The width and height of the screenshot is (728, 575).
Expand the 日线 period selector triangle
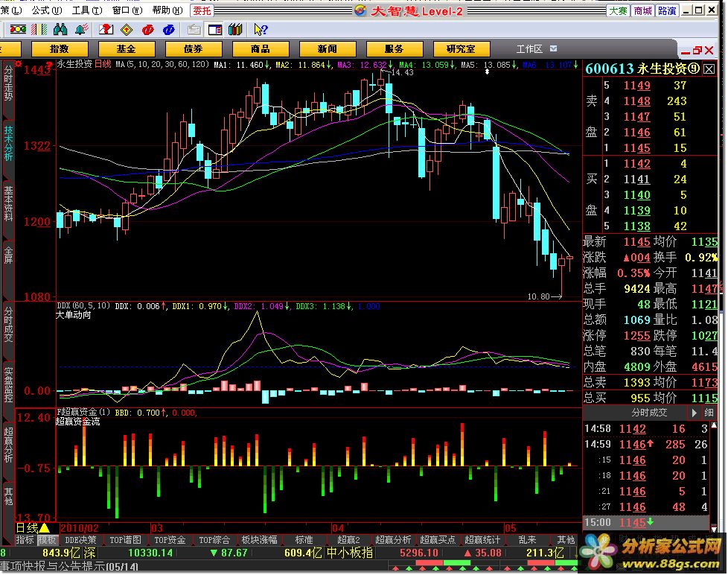point(45,527)
